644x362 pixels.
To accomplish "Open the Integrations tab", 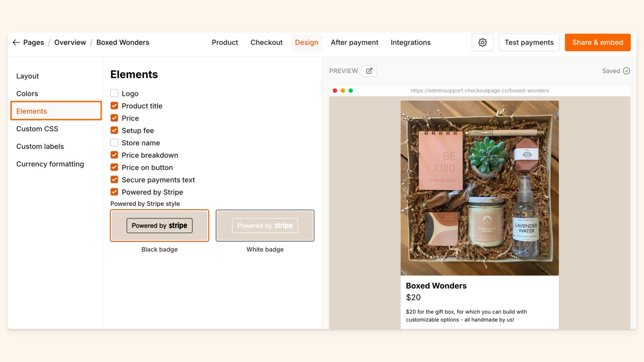I will (x=411, y=42).
